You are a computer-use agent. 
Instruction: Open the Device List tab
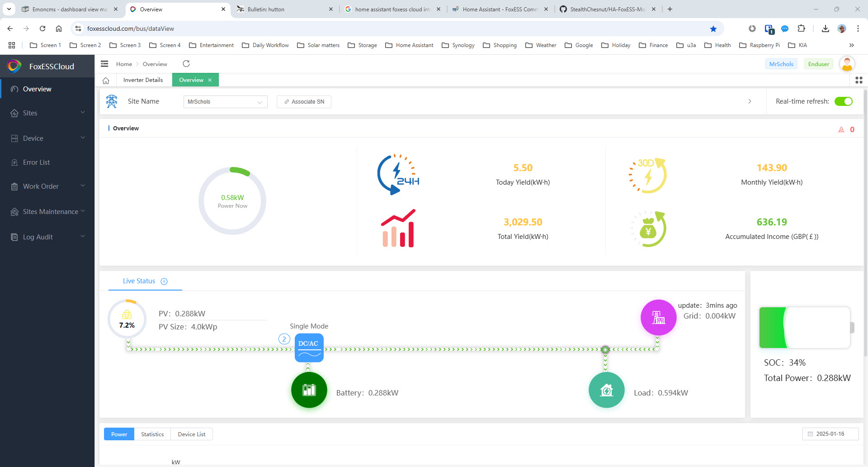tap(191, 434)
